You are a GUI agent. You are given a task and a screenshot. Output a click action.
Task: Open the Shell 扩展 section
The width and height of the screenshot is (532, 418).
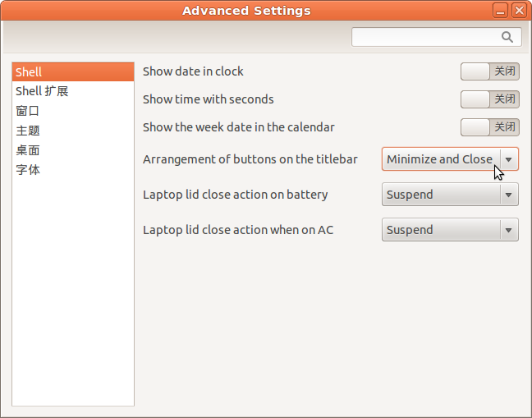[x=73, y=91]
